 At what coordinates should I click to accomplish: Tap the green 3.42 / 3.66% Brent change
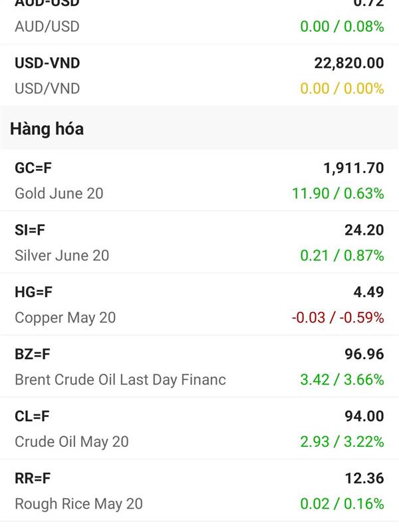(342, 380)
